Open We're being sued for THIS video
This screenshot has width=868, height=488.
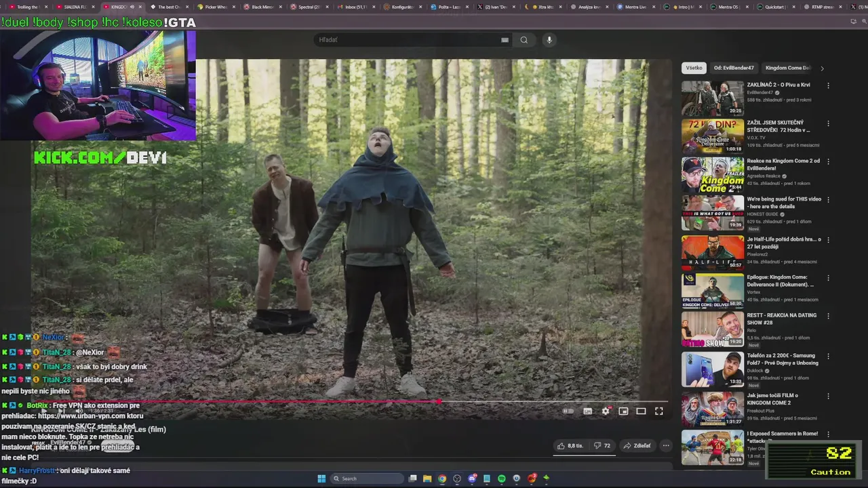point(784,203)
